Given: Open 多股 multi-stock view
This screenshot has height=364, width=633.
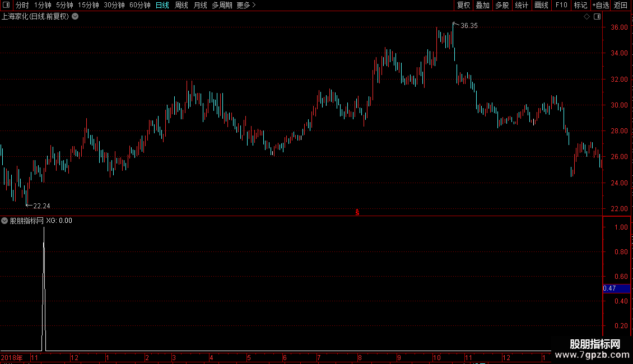Looking at the screenshot, I should tap(502, 5).
